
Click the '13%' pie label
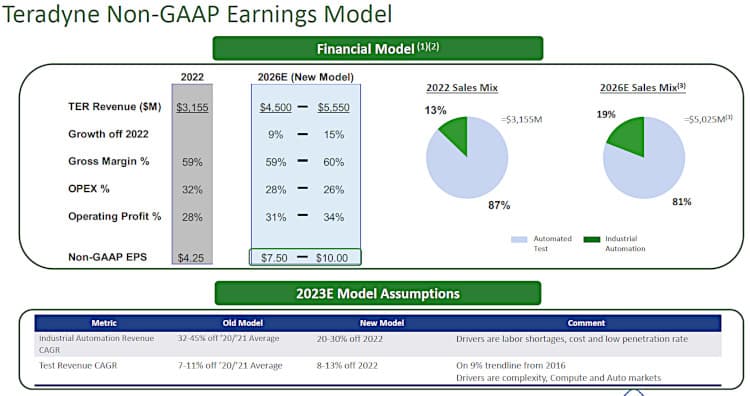(435, 110)
